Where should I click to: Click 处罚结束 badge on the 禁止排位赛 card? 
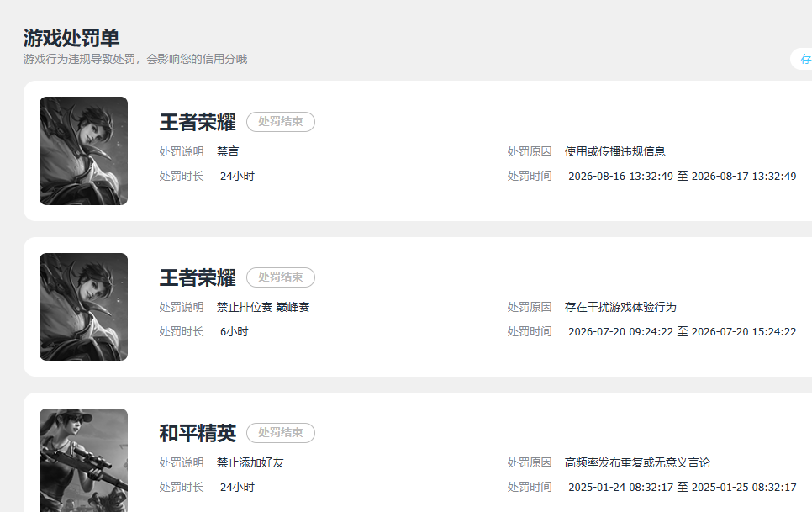coord(281,277)
